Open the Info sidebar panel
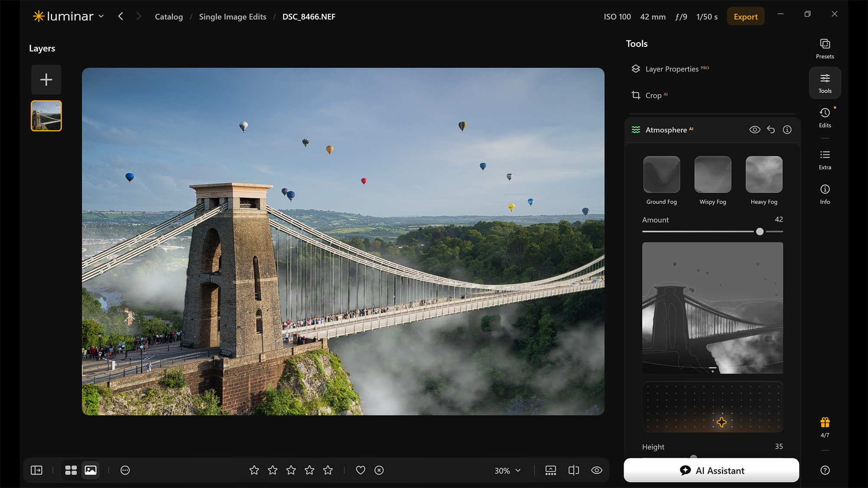 coord(825,194)
